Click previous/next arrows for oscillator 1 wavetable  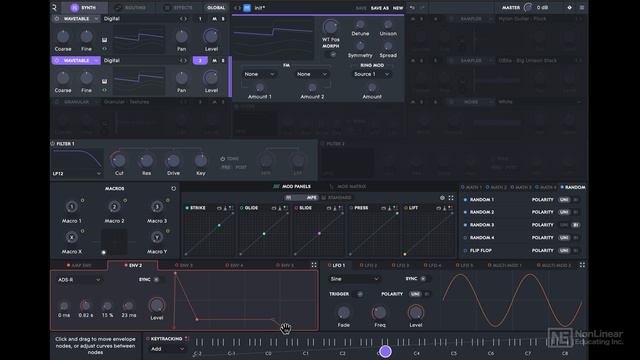point(183,19)
